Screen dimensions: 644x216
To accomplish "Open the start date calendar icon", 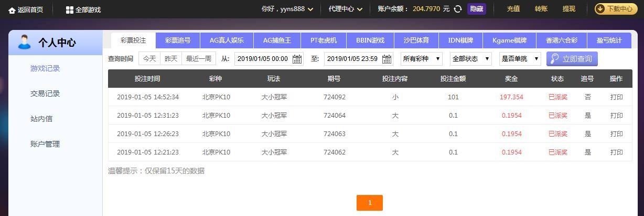I will tap(297, 59).
